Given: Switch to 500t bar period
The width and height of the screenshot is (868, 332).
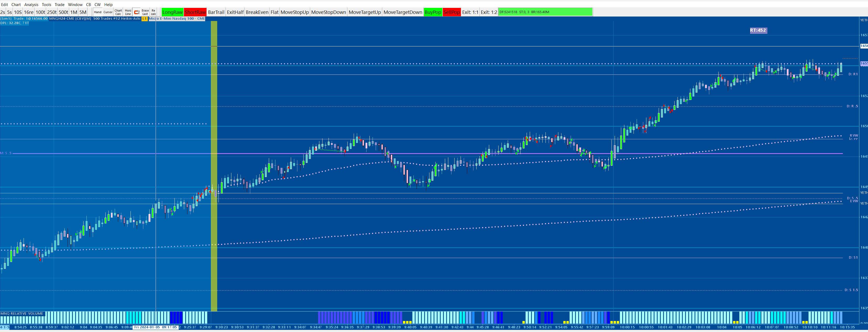Looking at the screenshot, I should pyautogui.click(x=63, y=12).
